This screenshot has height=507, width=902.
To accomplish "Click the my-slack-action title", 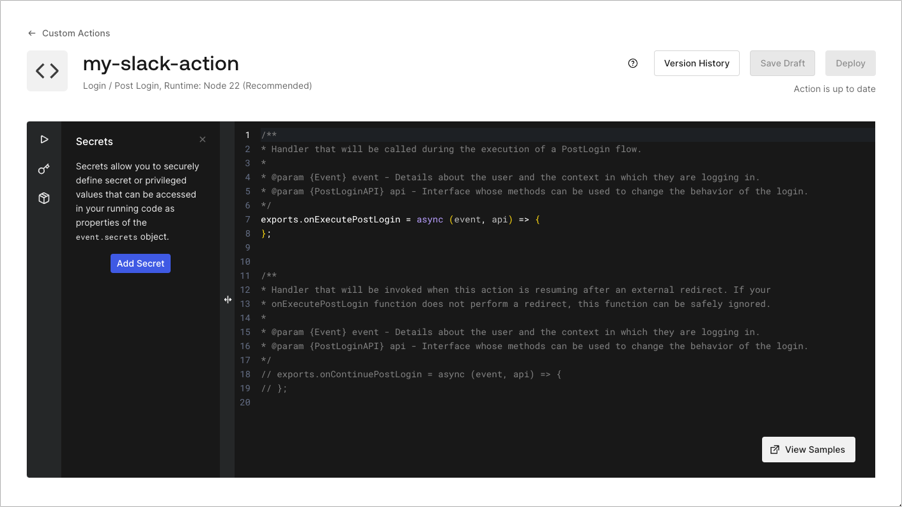I will tap(160, 63).
